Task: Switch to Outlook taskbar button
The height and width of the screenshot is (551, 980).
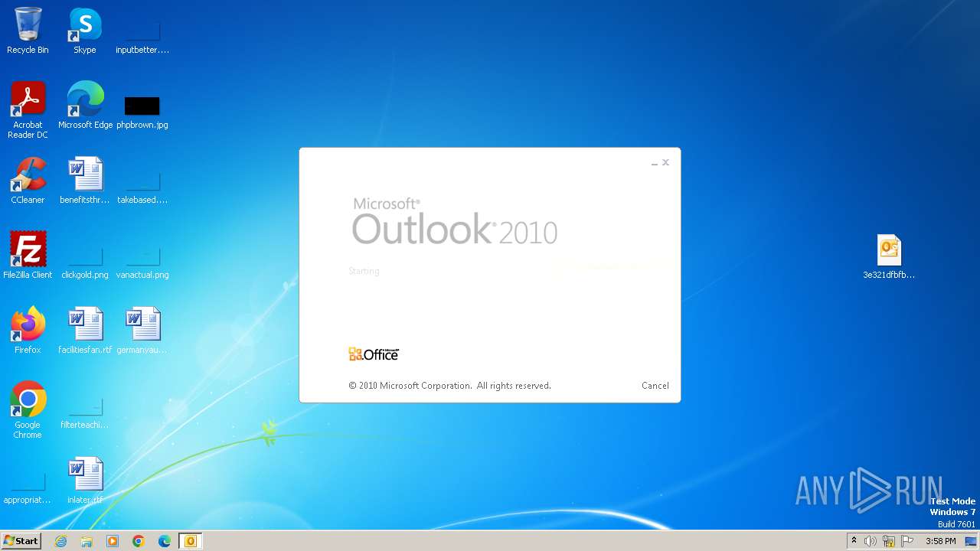Action: [x=191, y=541]
